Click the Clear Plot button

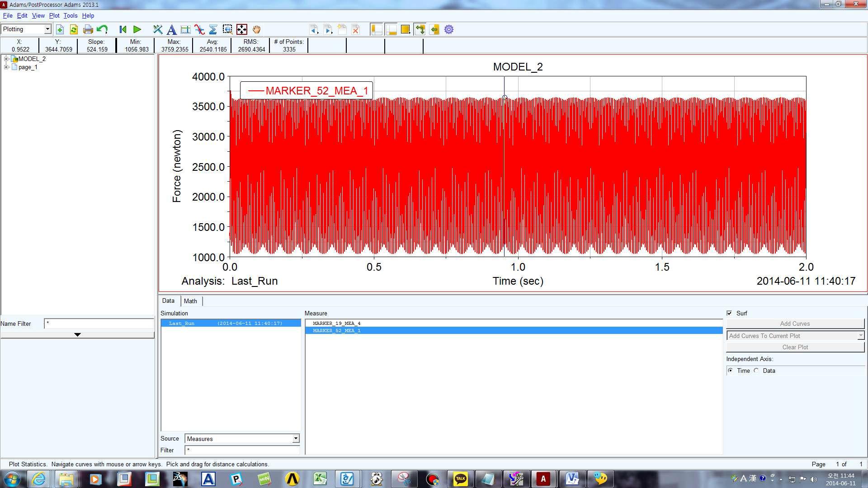pos(795,347)
